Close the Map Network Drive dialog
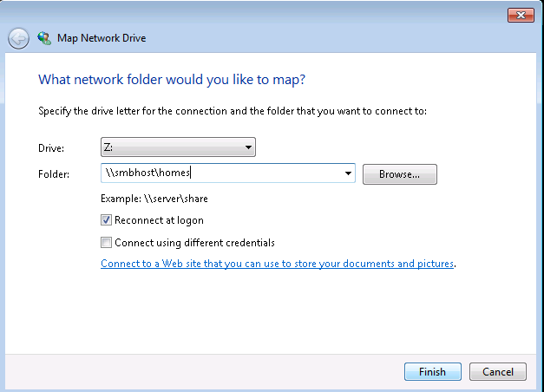 point(521,15)
